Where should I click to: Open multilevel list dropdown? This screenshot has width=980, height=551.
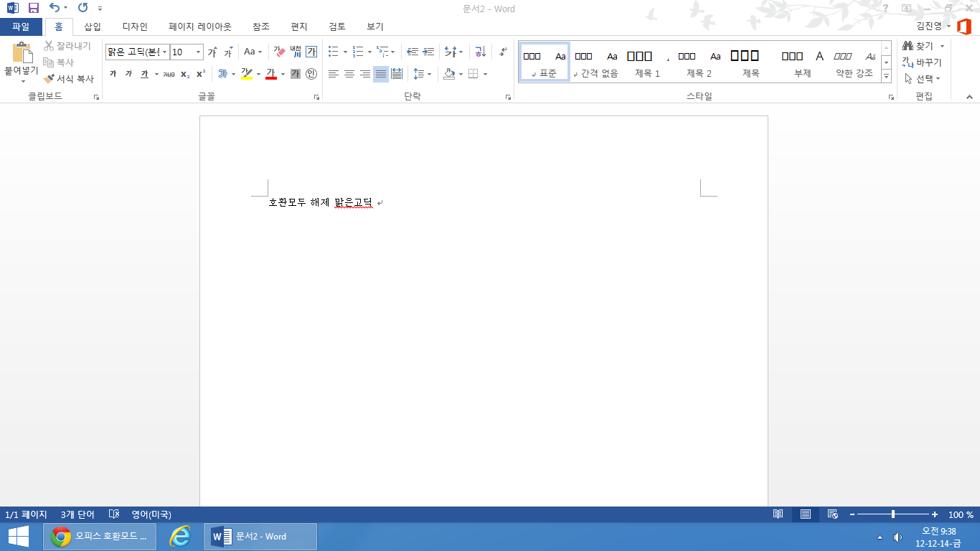[393, 52]
